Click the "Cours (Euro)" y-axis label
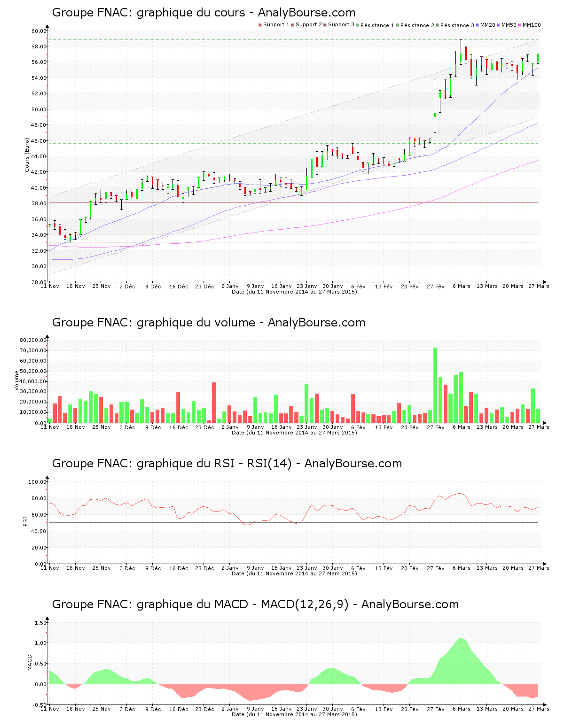 coord(27,155)
